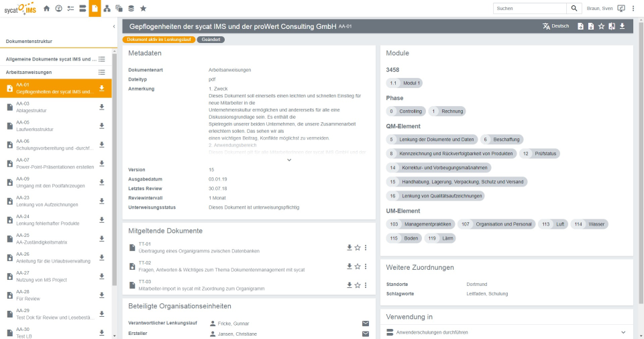Download AA-27 Nutzung von MS Project

click(x=102, y=276)
